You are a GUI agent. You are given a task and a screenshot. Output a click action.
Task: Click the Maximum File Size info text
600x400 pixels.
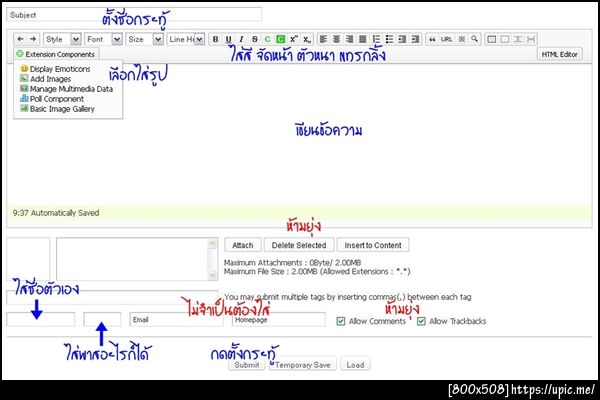[317, 271]
